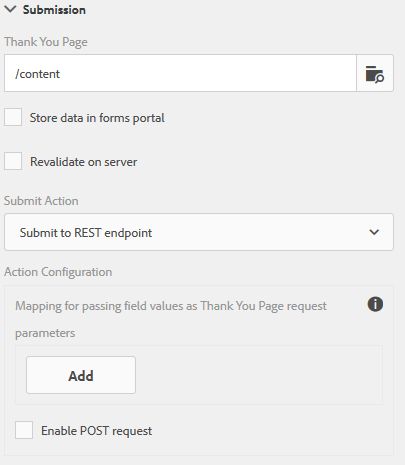Collapse the Submission section chevron
The image size is (405, 465).
pyautogui.click(x=11, y=9)
